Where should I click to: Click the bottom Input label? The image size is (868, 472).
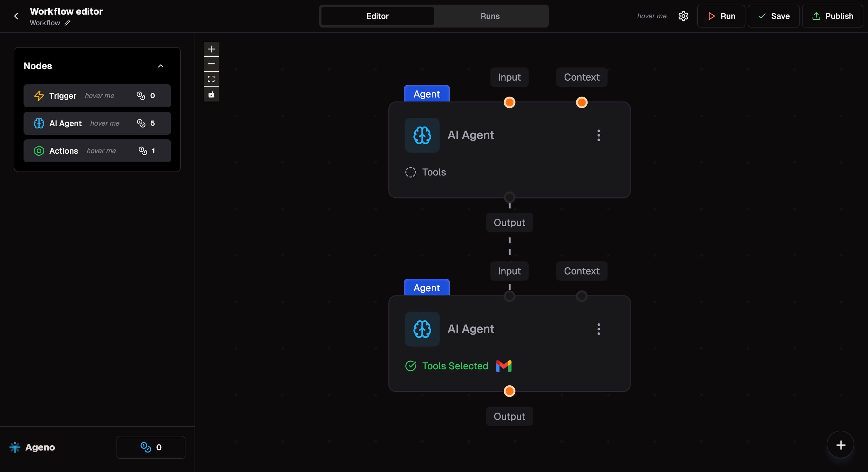[x=509, y=271]
